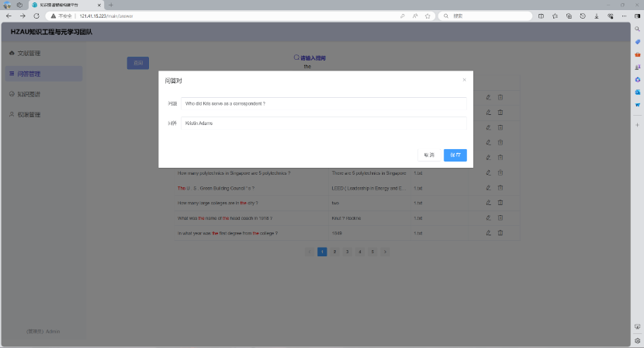Click edit icon for Knut Rockne row
644x348 pixels.
tap(488, 218)
